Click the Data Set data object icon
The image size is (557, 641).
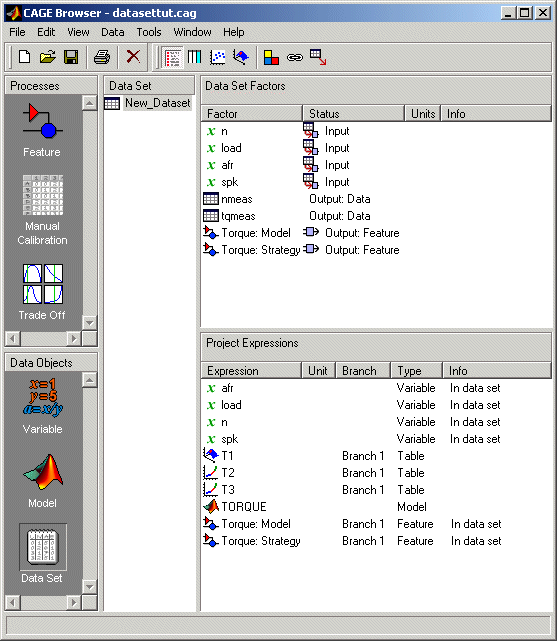43,547
